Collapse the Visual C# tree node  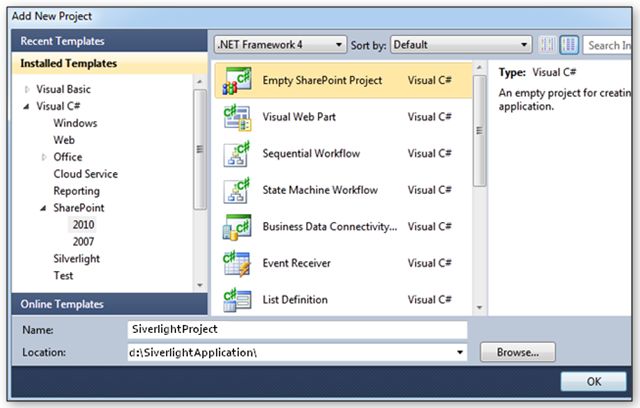click(x=27, y=106)
